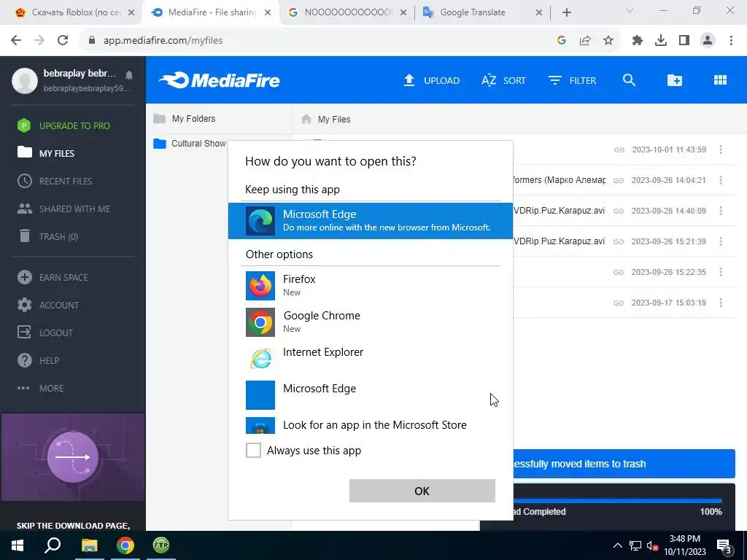The image size is (747, 560).
Task: Select Microsoft Edge under Other options
Action: (x=370, y=394)
